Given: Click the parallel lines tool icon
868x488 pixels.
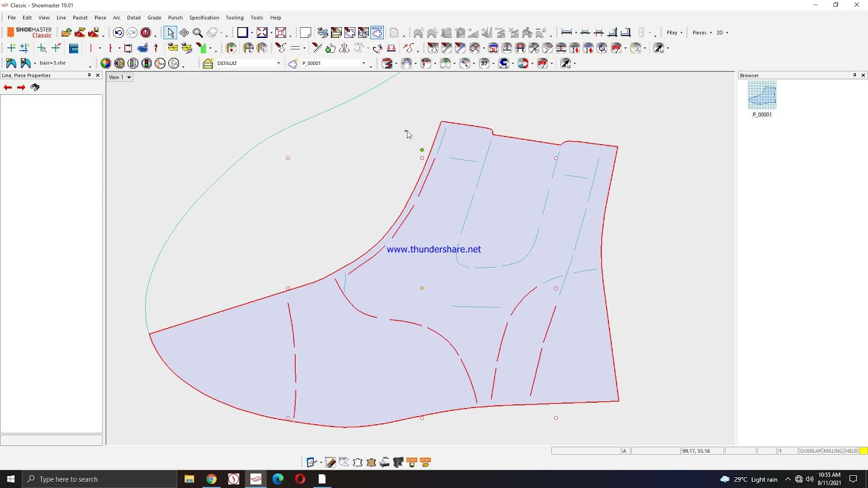Looking at the screenshot, I should (x=296, y=47).
